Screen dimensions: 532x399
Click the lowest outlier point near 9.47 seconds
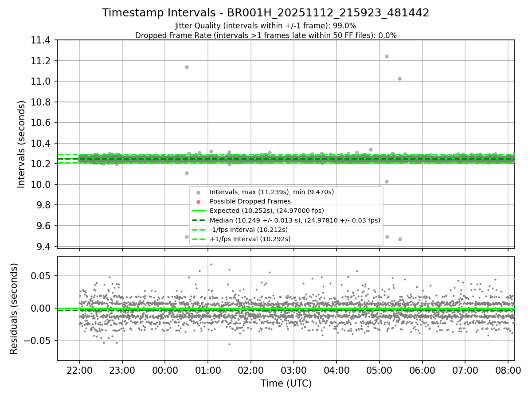click(x=400, y=239)
